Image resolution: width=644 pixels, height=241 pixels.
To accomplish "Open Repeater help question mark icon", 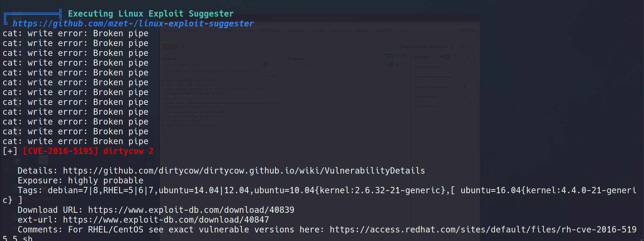I will [475, 47].
